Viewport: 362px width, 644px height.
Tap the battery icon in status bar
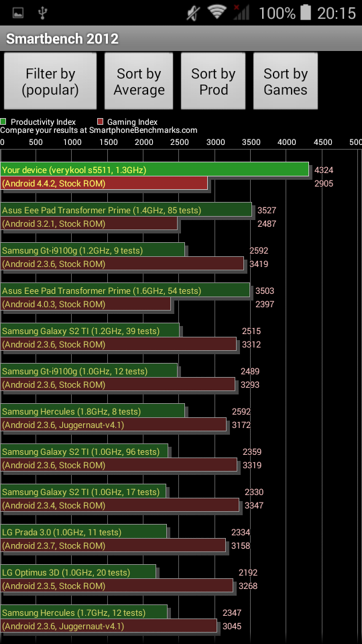pyautogui.click(x=306, y=13)
